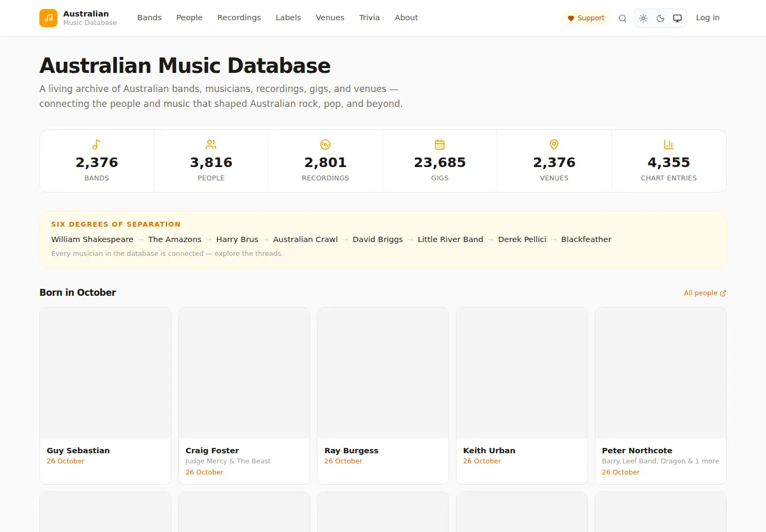Click the Gigs calendar stat icon
This screenshot has width=766, height=532.
[x=440, y=144]
